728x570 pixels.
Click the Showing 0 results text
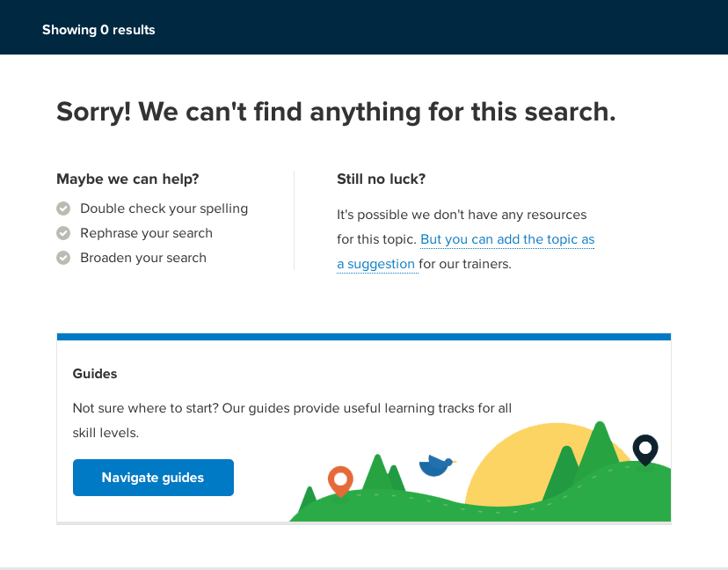tap(98, 30)
